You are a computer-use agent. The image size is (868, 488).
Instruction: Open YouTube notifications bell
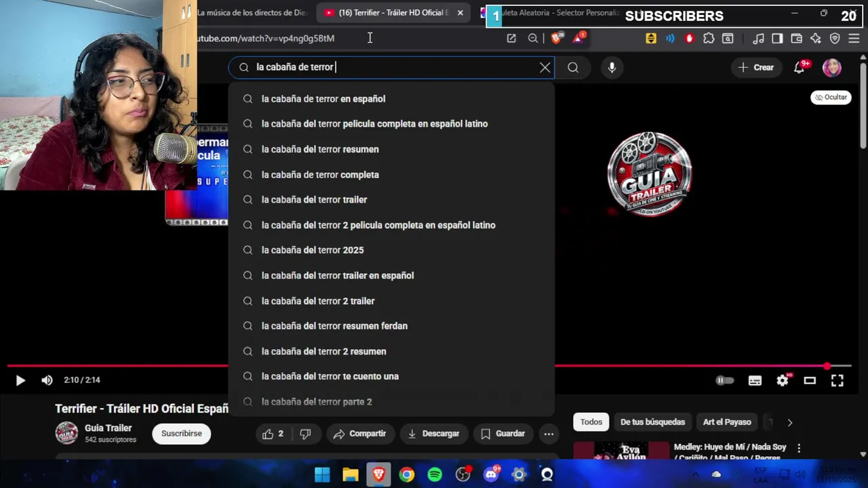click(800, 67)
